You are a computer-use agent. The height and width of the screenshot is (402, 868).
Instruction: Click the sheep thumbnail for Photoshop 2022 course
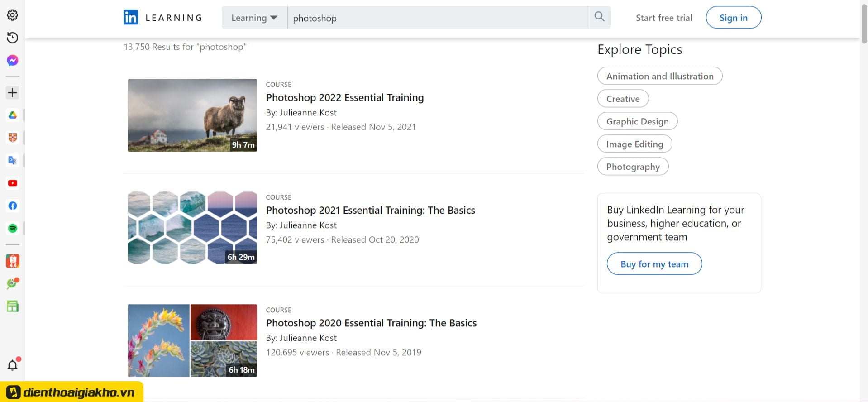tap(192, 115)
